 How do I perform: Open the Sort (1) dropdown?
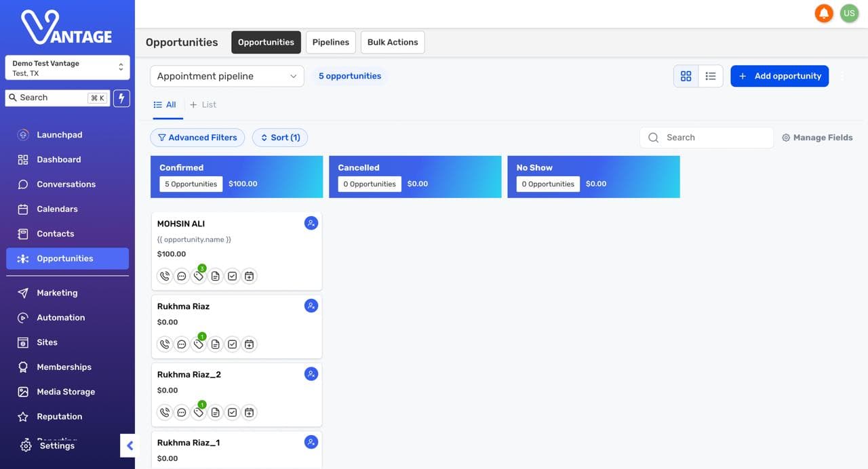click(x=280, y=138)
